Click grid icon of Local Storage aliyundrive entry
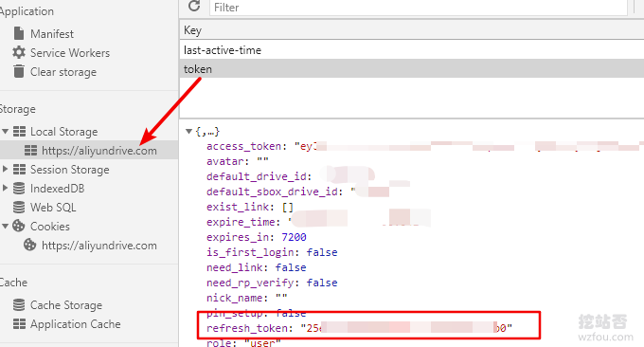The image size is (644, 347). tap(31, 151)
